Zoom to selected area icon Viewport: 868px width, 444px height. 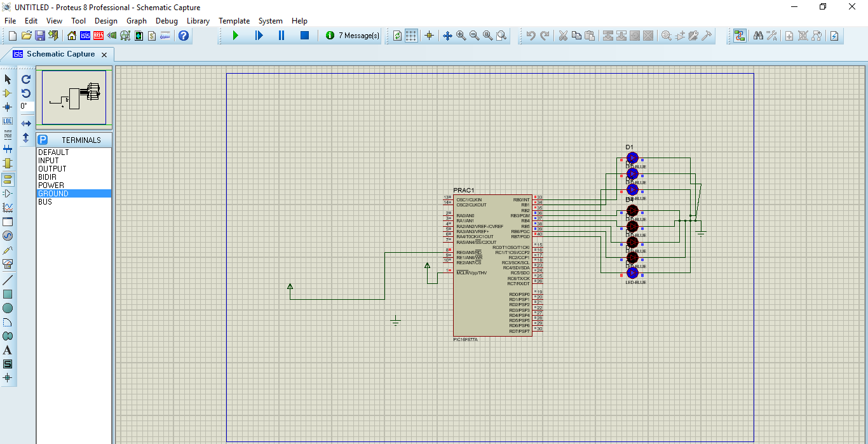point(501,36)
